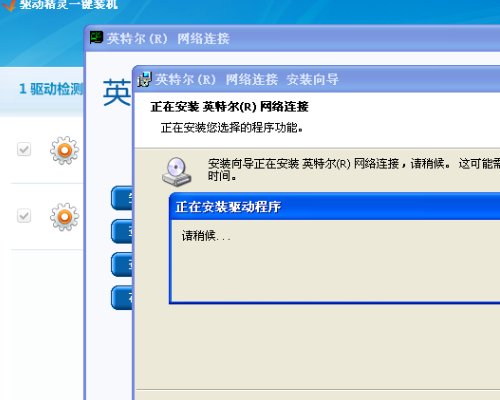Click the second blue button in Intel window

[x=122, y=231]
